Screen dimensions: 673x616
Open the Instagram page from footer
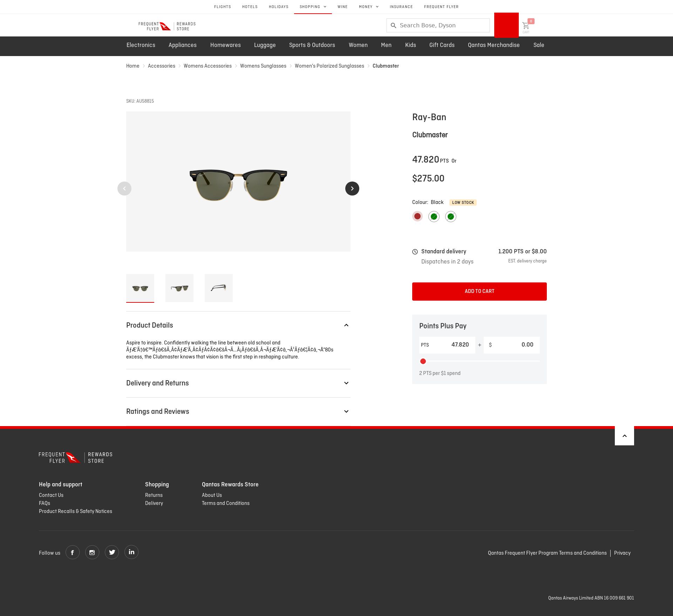point(92,552)
